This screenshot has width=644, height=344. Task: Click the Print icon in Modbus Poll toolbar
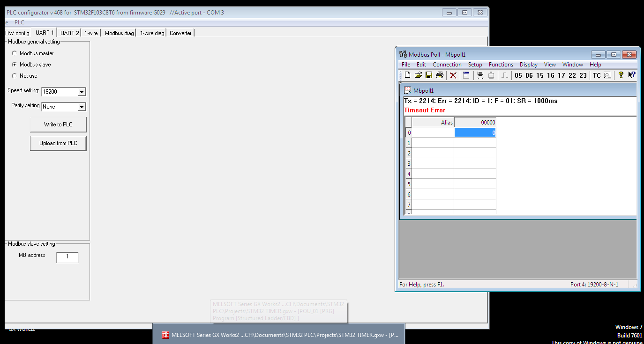(x=439, y=75)
